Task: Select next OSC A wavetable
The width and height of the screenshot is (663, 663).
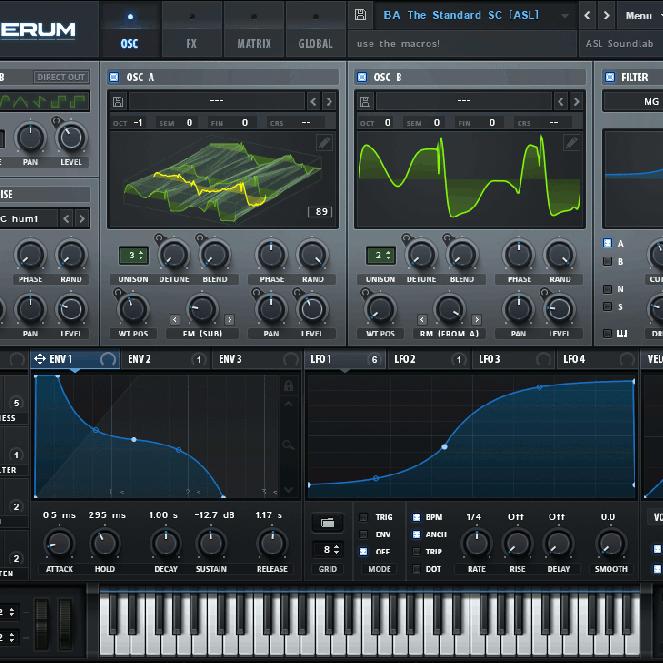Action: point(329,101)
